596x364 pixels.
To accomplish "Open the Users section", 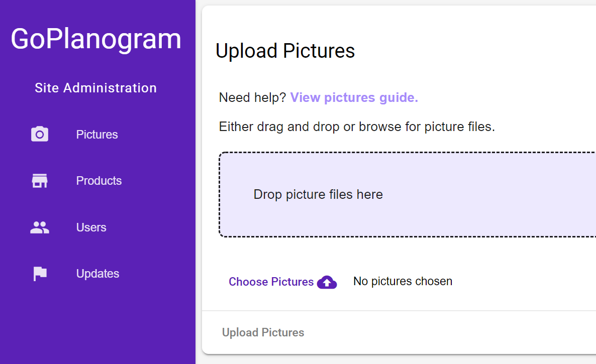I will tap(91, 227).
